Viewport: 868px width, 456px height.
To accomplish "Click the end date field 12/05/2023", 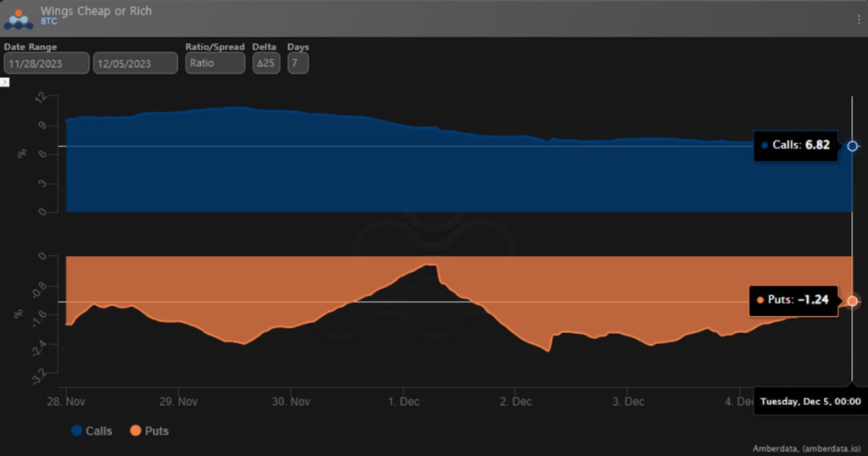I will [136, 64].
